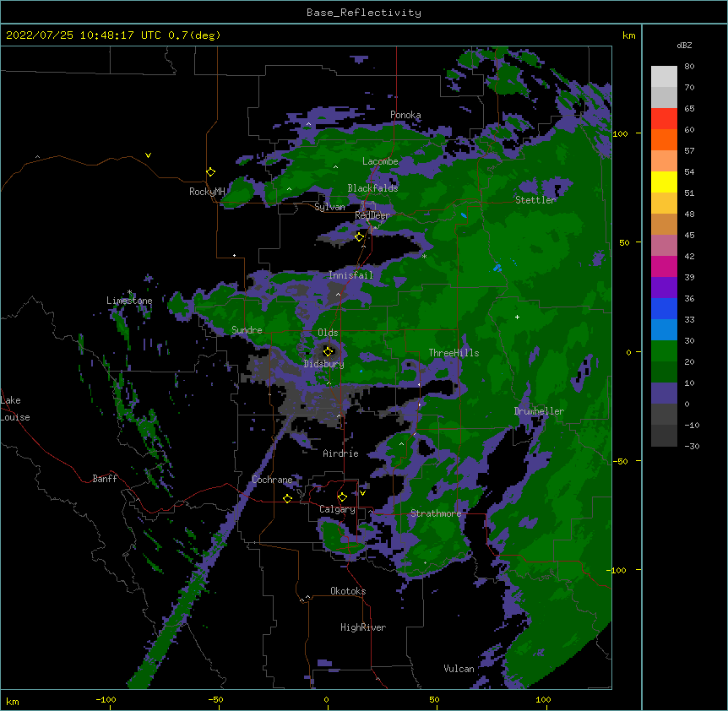Click the Blackfalds town label
Screen dimensions: 728x711
click(372, 188)
